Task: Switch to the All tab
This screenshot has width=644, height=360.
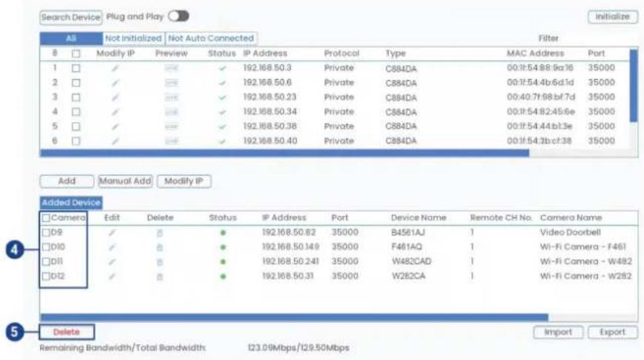Action: tap(71, 38)
